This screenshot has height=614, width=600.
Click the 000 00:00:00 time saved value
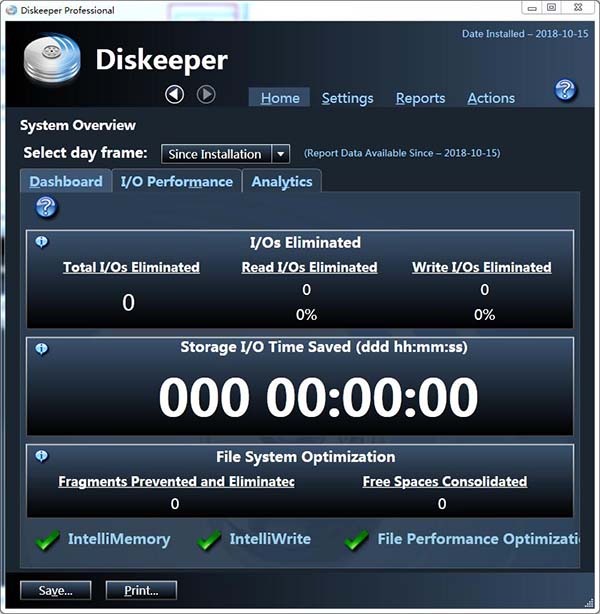[x=318, y=397]
